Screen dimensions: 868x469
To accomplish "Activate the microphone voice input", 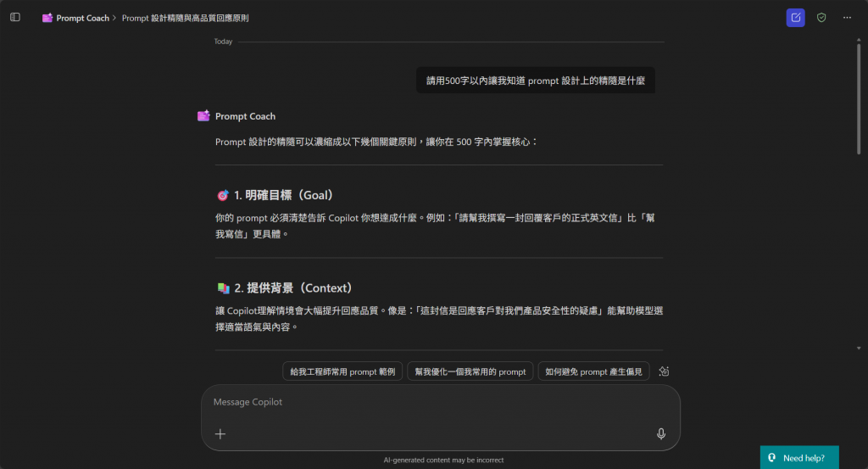I will [661, 434].
